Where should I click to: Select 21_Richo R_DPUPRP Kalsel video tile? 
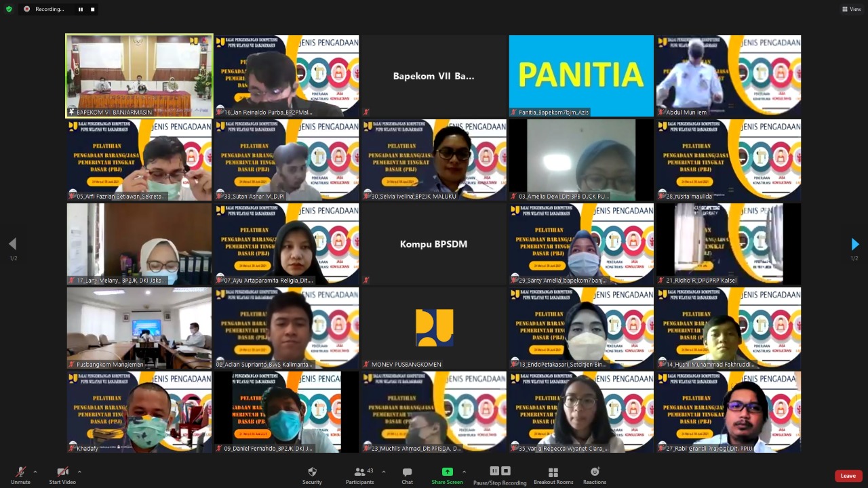click(728, 244)
